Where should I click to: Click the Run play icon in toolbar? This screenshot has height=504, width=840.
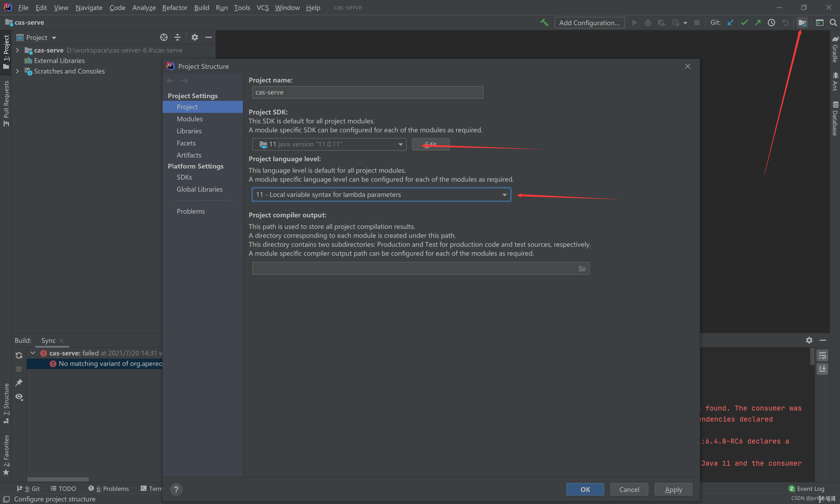tap(634, 23)
